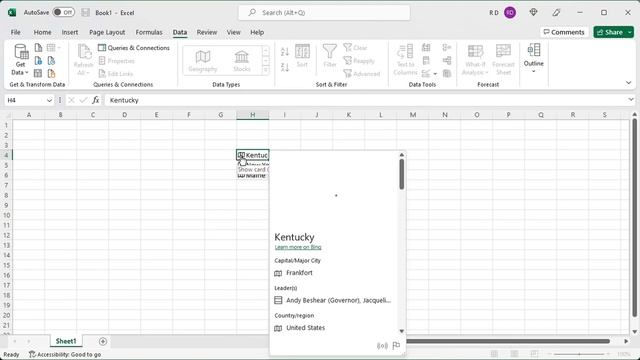Click Text to Columns
640x360 pixels.
click(x=405, y=60)
